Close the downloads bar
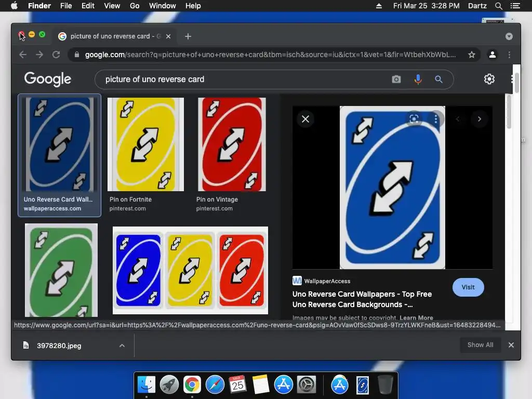 tap(511, 345)
